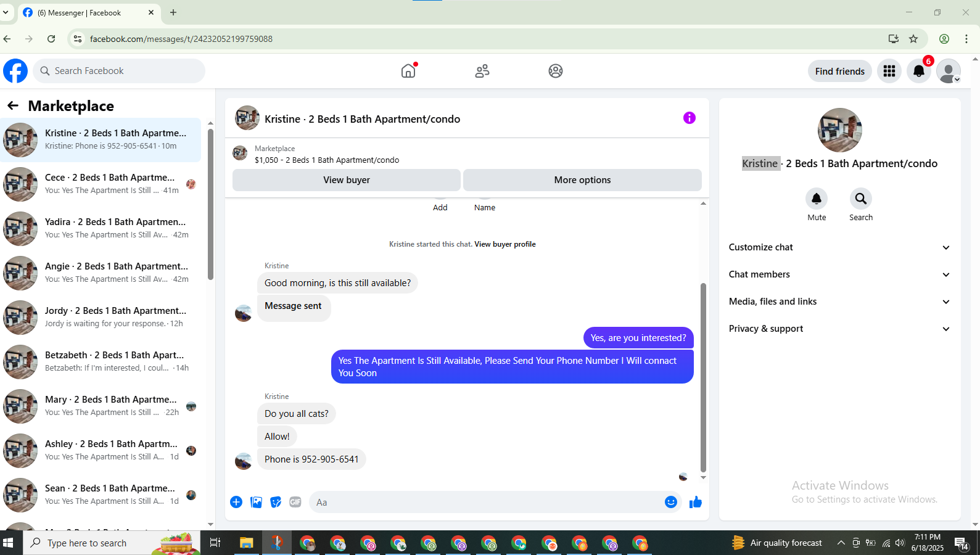The height and width of the screenshot is (555, 980).
Task: Open a new browser tab
Action: [x=173, y=12]
